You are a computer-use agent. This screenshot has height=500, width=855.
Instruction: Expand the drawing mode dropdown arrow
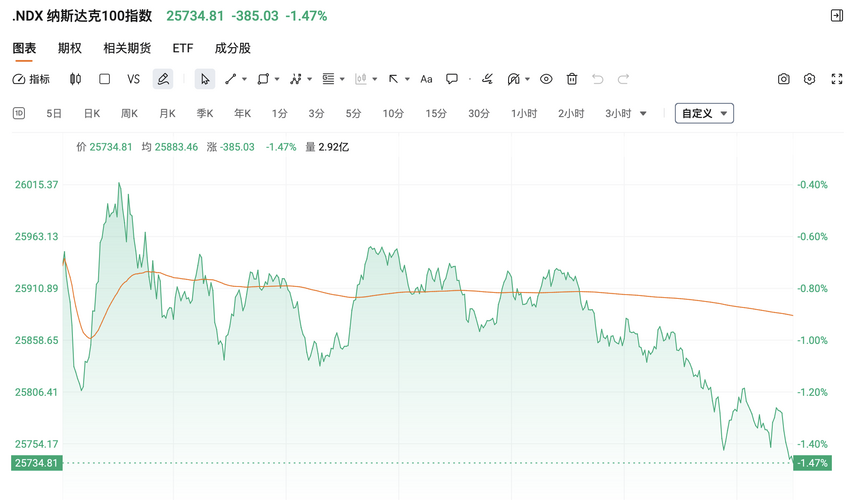[527, 79]
